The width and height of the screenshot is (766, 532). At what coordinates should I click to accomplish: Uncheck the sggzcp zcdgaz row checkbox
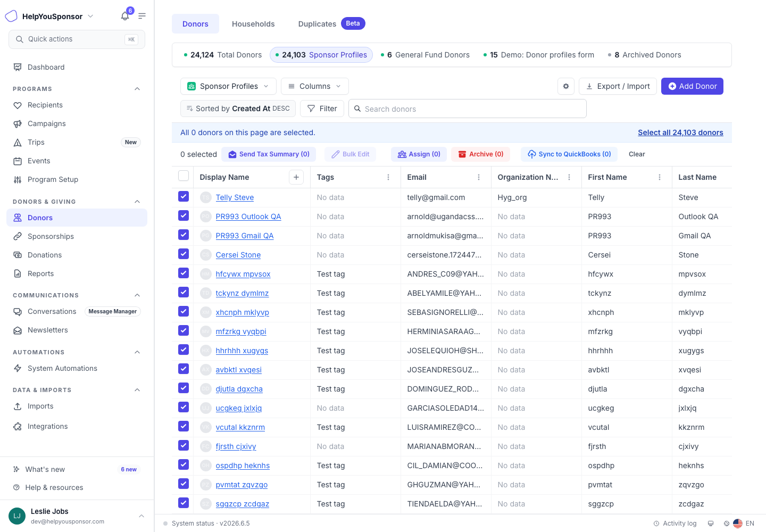[184, 503]
